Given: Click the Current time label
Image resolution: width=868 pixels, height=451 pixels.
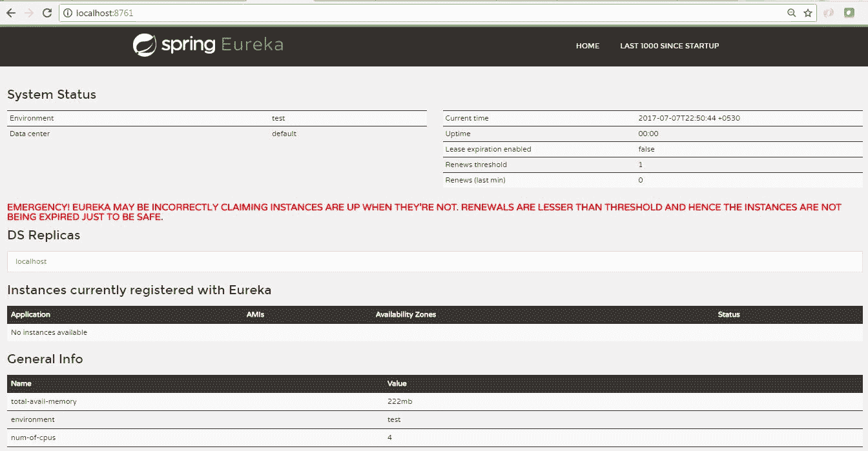Looking at the screenshot, I should click(x=467, y=118).
